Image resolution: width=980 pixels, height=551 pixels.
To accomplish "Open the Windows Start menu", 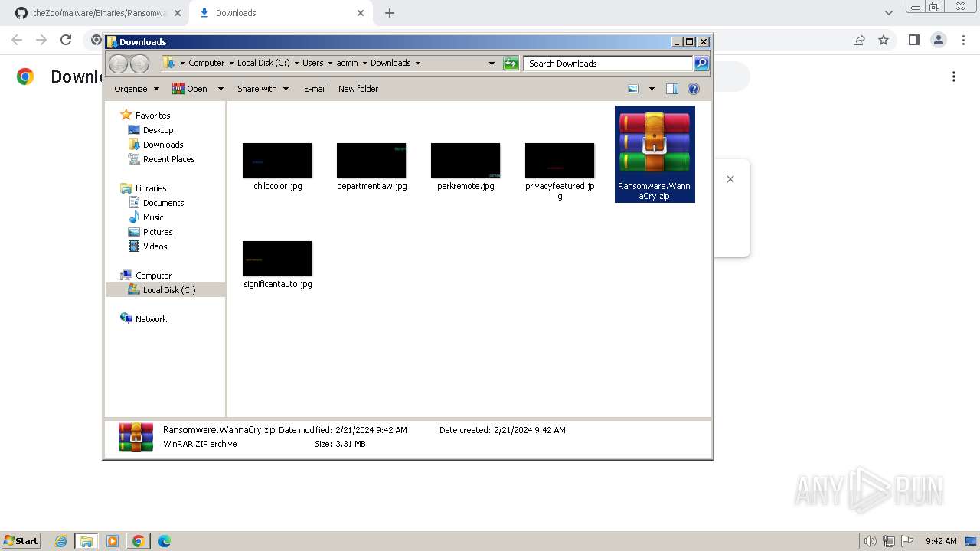I will point(21,541).
